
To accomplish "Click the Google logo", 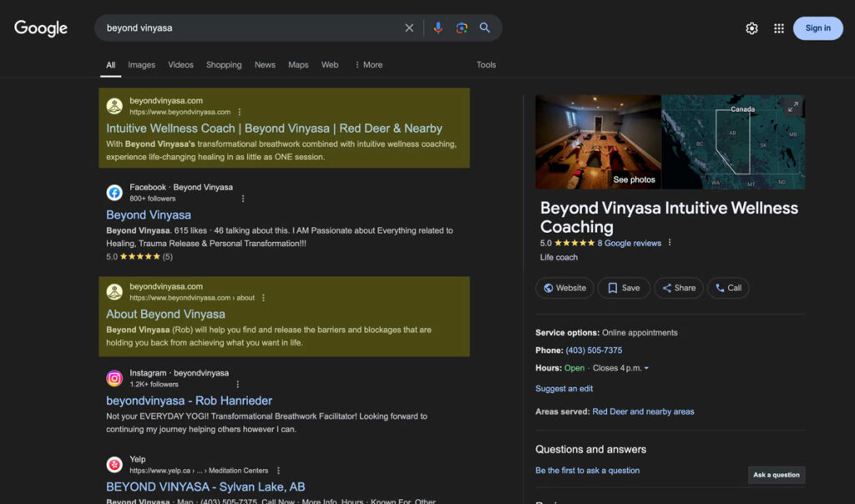I will (x=41, y=28).
